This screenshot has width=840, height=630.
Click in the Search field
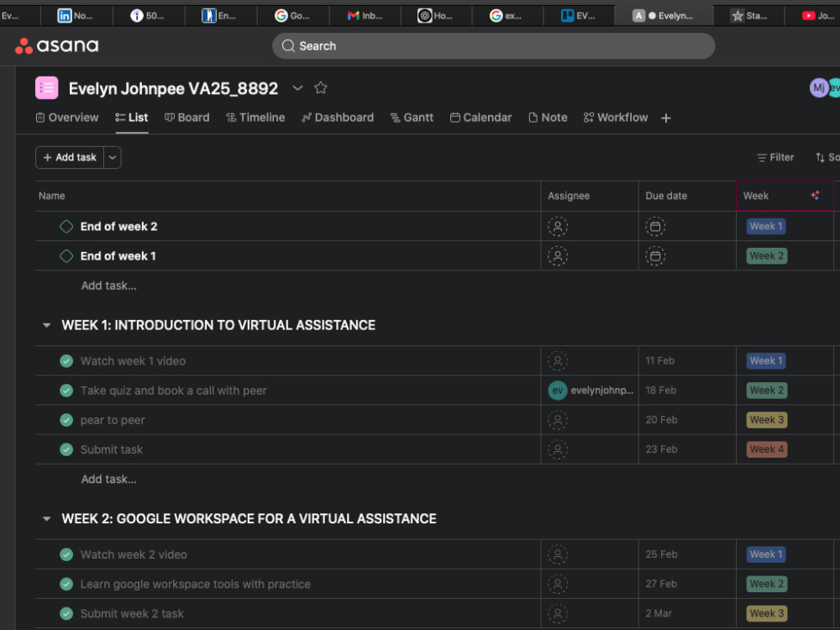(493, 46)
